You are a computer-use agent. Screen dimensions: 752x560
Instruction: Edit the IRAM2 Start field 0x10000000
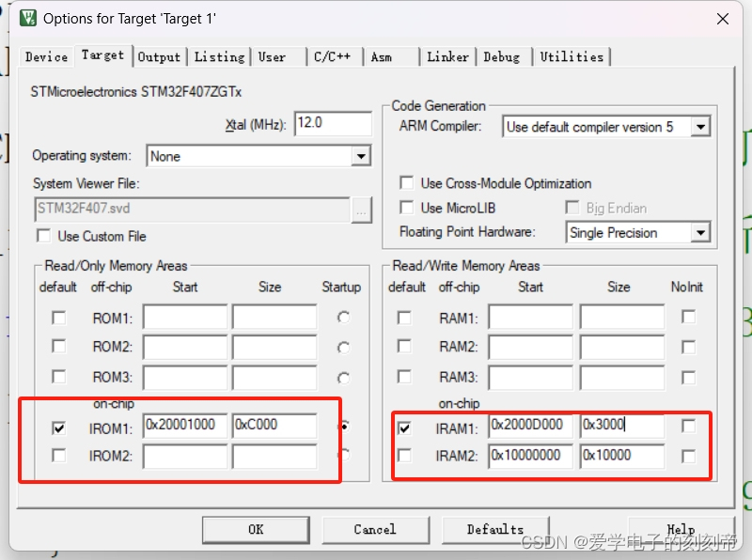(531, 456)
